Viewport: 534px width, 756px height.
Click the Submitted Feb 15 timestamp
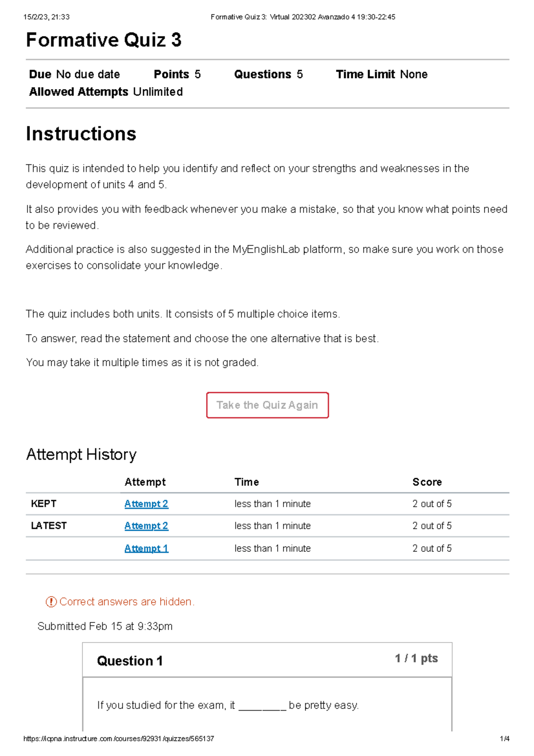105,626
